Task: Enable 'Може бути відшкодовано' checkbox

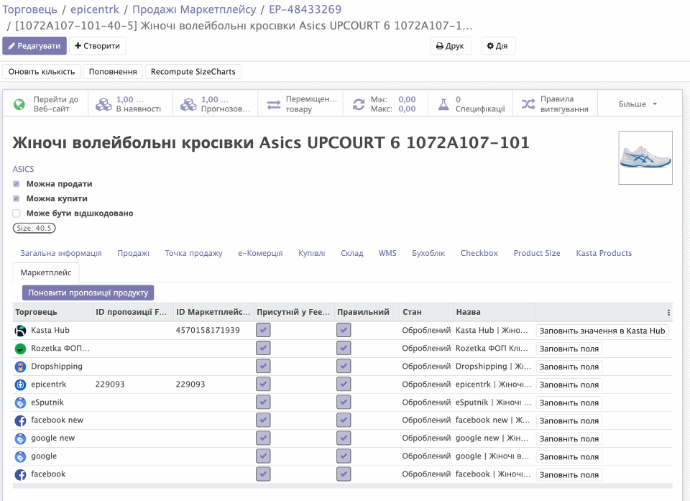Action: [16, 213]
